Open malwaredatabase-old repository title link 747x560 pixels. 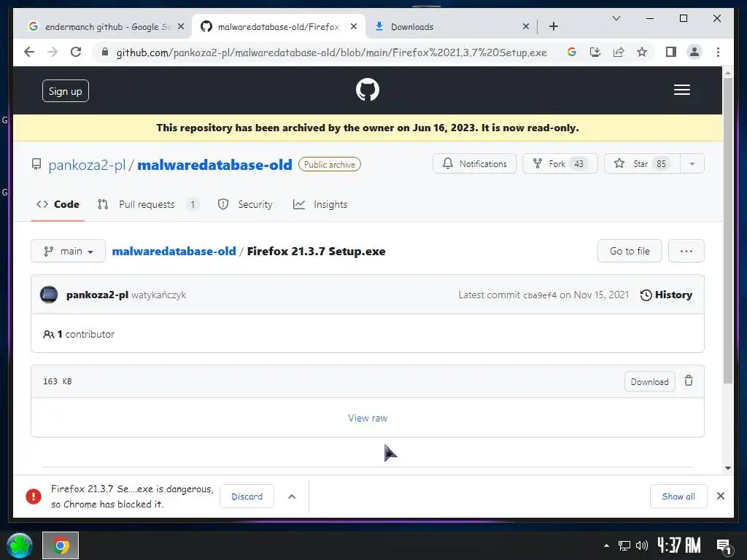[x=214, y=165]
